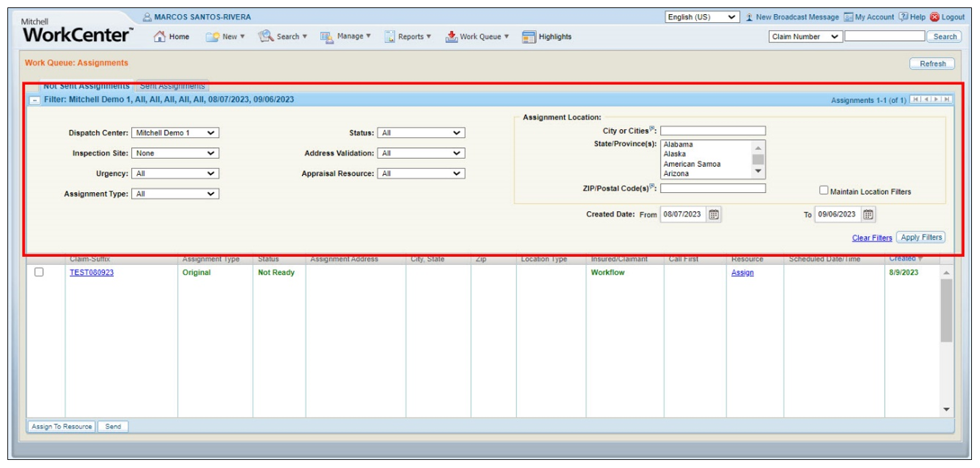The height and width of the screenshot is (468, 980).
Task: Open the Inspection Site dropdown
Action: coord(175,153)
